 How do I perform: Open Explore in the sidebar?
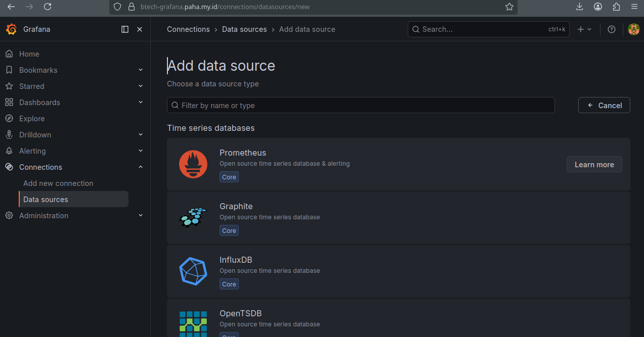pyautogui.click(x=32, y=119)
